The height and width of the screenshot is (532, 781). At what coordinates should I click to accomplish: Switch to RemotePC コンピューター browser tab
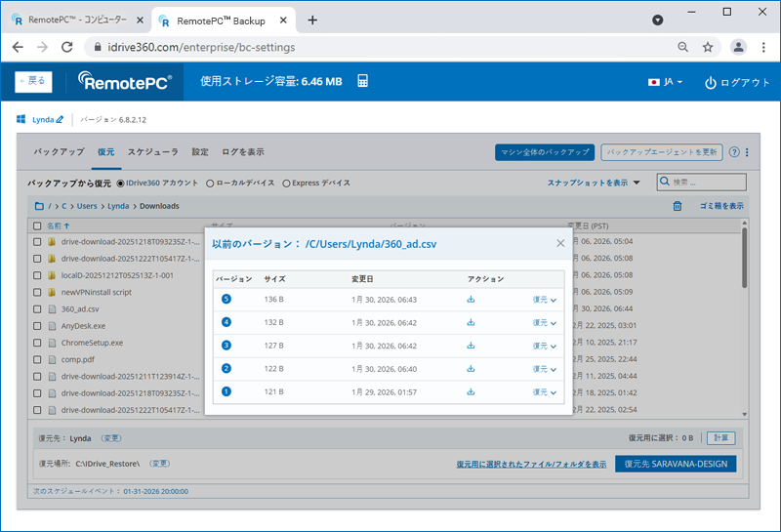pyautogui.click(x=77, y=20)
